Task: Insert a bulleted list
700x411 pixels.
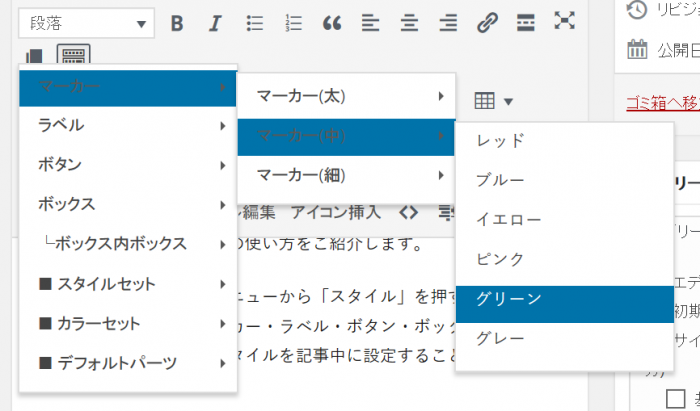Action: 255,22
